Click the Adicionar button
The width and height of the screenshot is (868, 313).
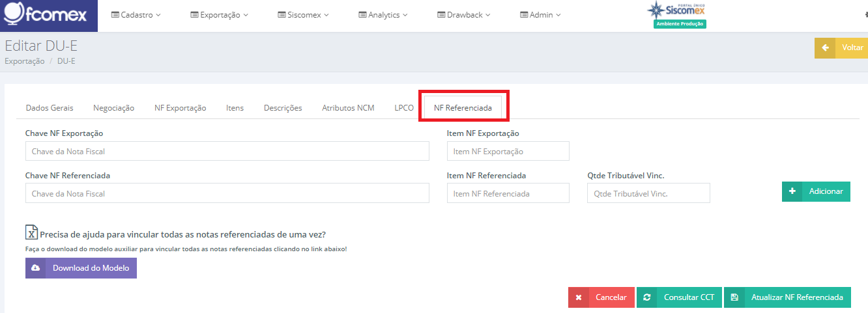pos(816,191)
